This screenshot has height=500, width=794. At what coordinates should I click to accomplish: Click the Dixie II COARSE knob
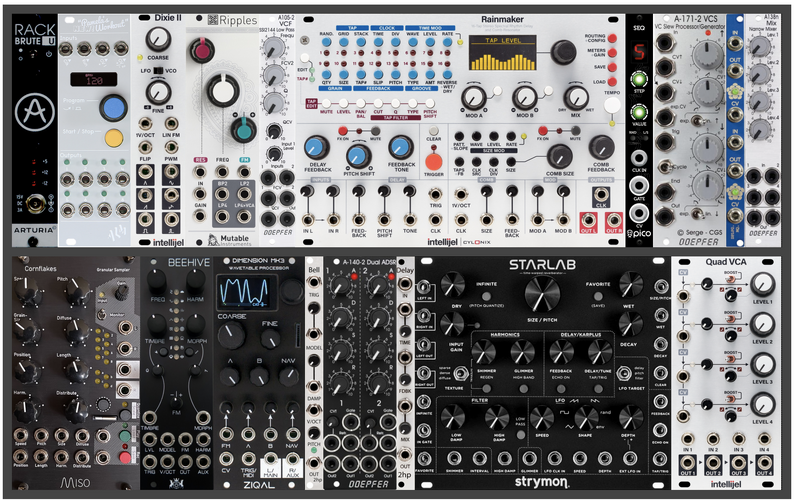158,40
